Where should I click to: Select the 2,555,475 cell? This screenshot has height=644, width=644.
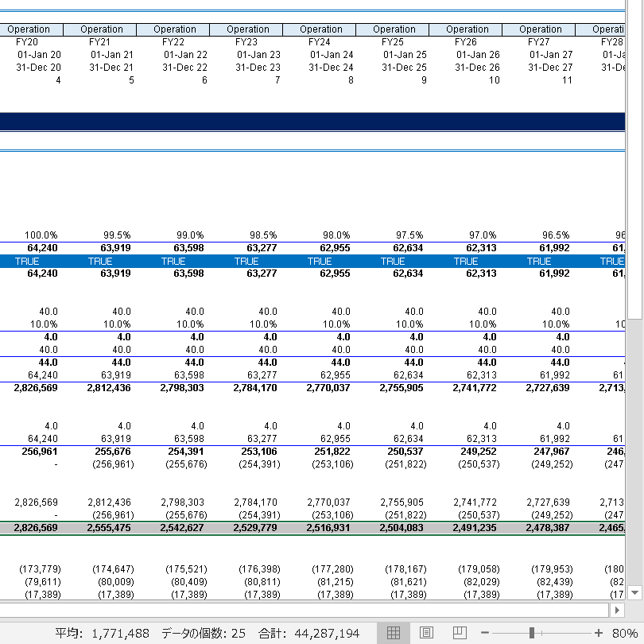(109, 528)
